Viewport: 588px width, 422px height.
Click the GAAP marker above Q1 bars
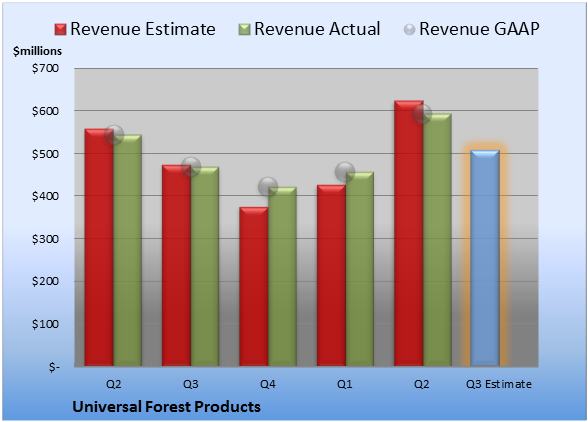(345, 172)
